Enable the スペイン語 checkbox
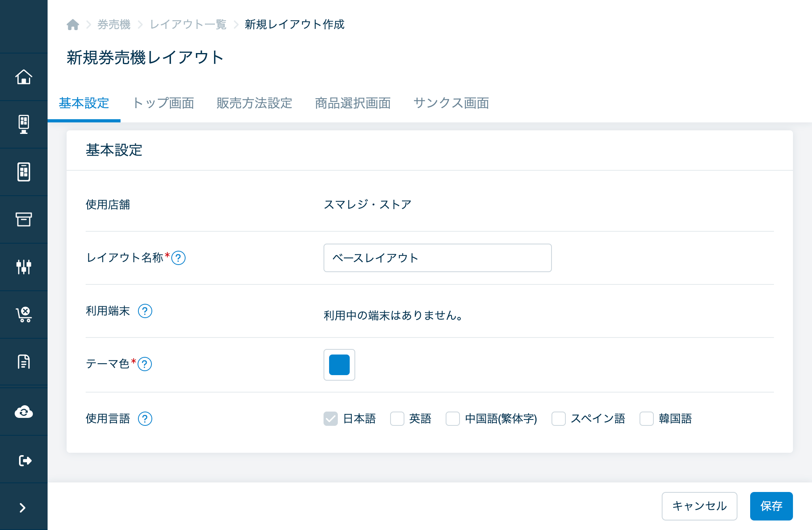Screen dimensions: 812x530 [559, 419]
